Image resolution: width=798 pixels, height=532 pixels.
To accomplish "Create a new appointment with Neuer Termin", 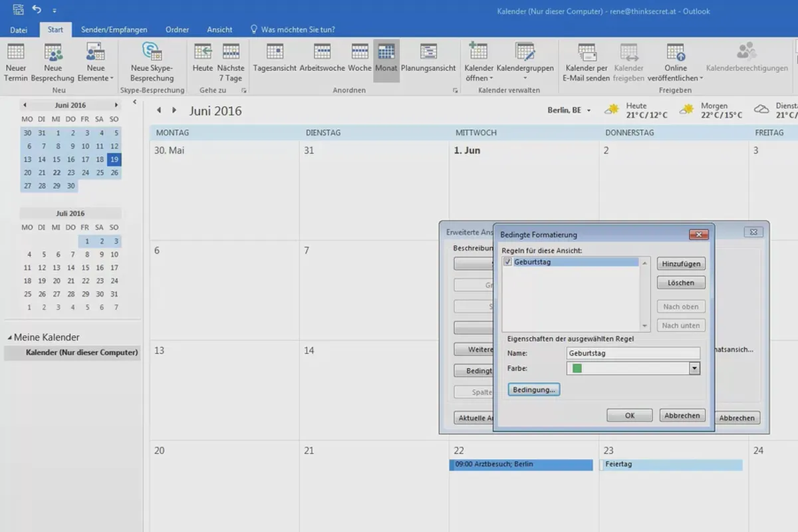I will (15, 63).
